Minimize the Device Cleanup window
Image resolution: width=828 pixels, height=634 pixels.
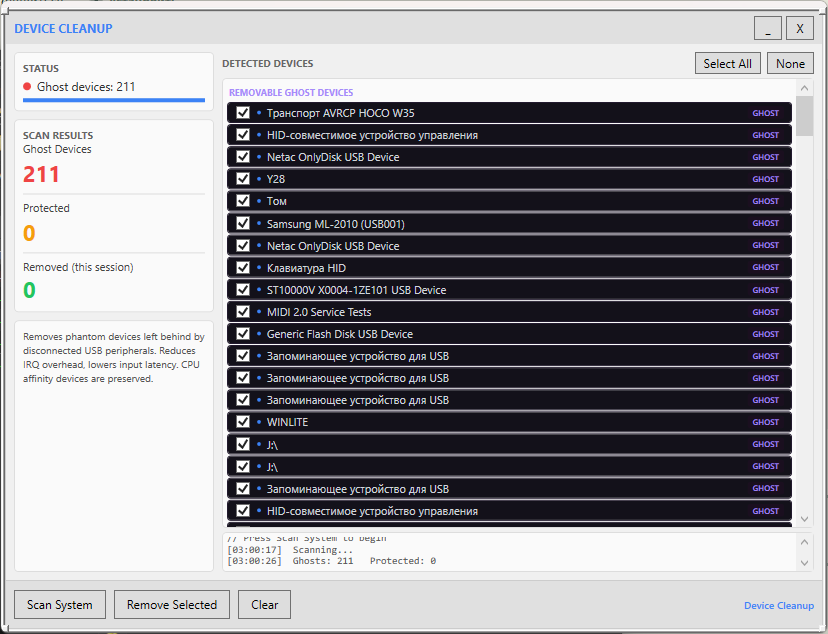pos(767,29)
